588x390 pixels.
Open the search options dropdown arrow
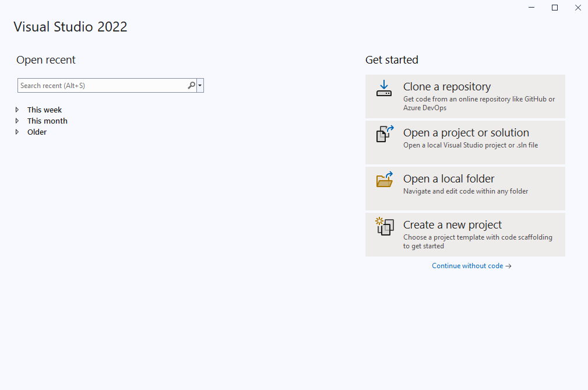pyautogui.click(x=200, y=86)
